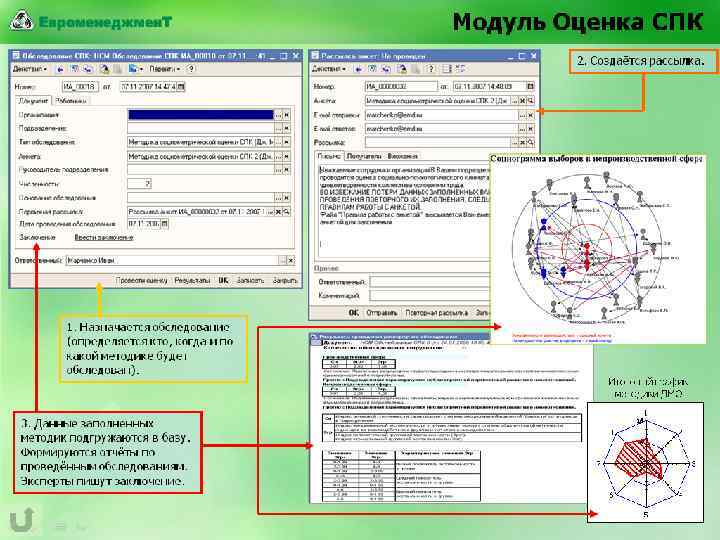
Task: Click the Евроменеджмент logo
Action: [92, 22]
